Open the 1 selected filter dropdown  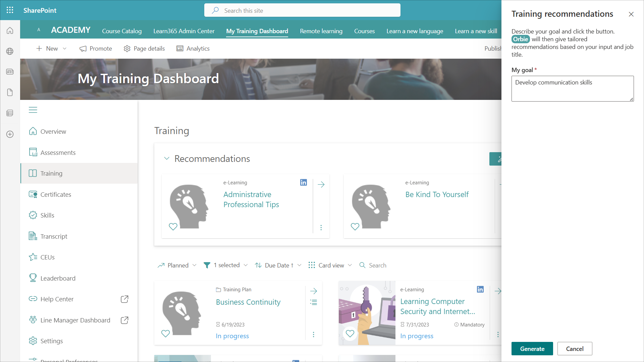226,265
